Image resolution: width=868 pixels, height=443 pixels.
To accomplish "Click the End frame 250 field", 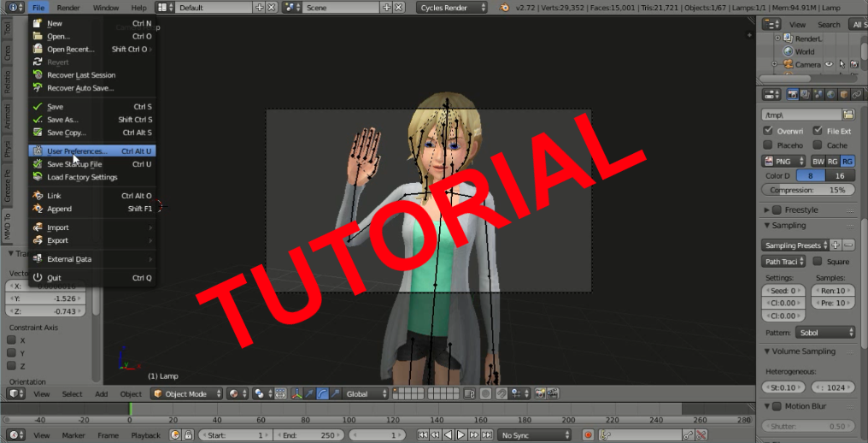I will pos(308,435).
